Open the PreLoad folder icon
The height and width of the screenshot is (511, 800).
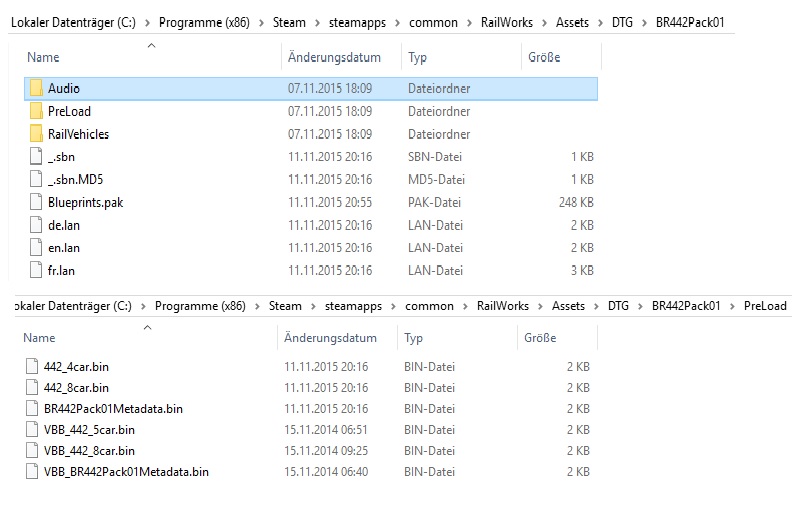(x=36, y=111)
